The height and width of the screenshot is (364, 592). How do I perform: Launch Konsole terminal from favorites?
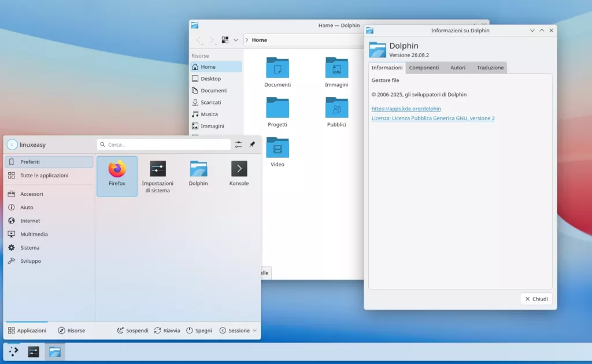pyautogui.click(x=239, y=176)
